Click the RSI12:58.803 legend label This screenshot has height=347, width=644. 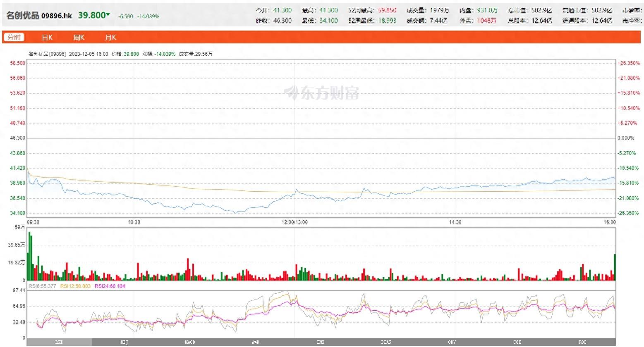click(75, 286)
